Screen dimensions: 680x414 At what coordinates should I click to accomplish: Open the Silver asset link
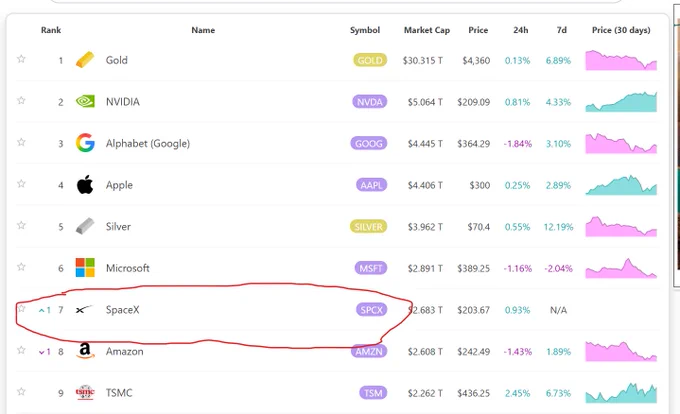pos(118,226)
